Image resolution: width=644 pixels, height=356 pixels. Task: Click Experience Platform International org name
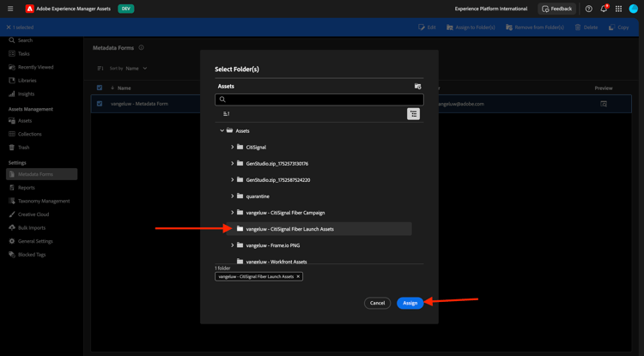491,9
